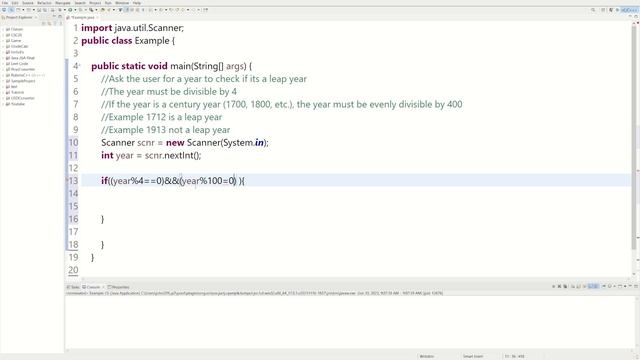Open the Debug launch dropdown arrow
Image resolution: width=640 pixels, height=360 pixels.
click(x=65, y=9)
